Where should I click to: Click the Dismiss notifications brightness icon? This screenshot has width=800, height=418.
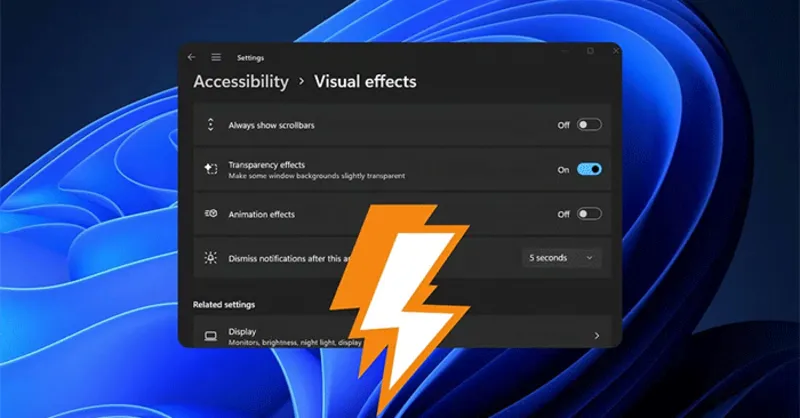[211, 258]
